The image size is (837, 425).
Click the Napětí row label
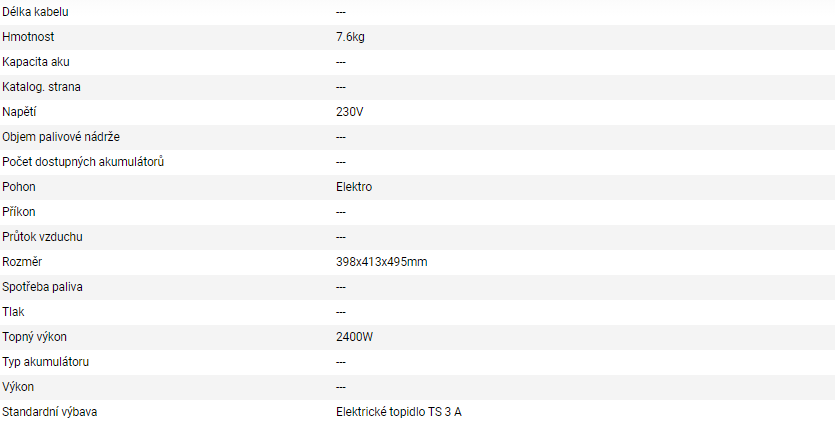(x=19, y=112)
